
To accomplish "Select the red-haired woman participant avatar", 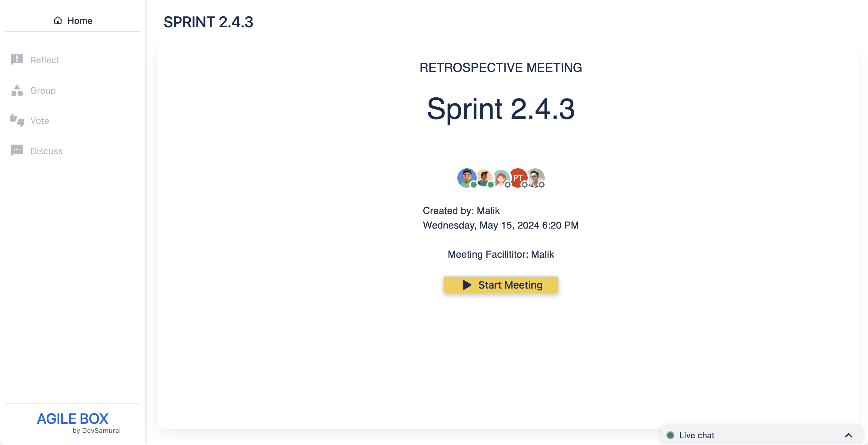I will (x=501, y=178).
